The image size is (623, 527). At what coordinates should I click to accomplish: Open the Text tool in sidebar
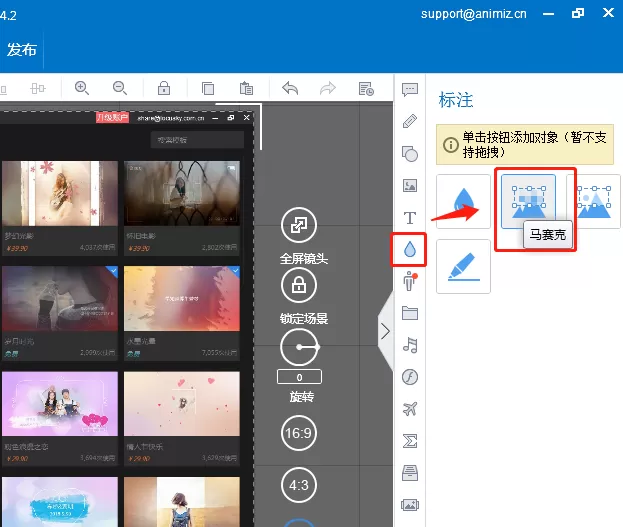[x=410, y=218]
